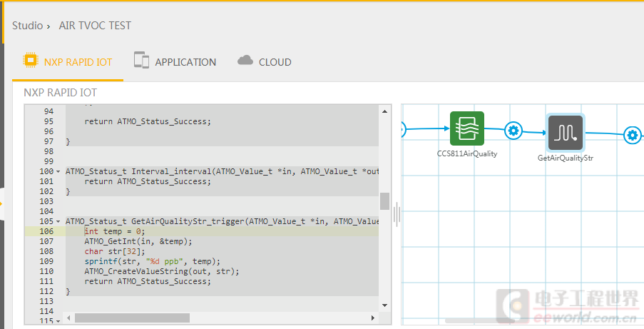Collapse code fold at line 115
This screenshot has width=644, height=329.
58,321
